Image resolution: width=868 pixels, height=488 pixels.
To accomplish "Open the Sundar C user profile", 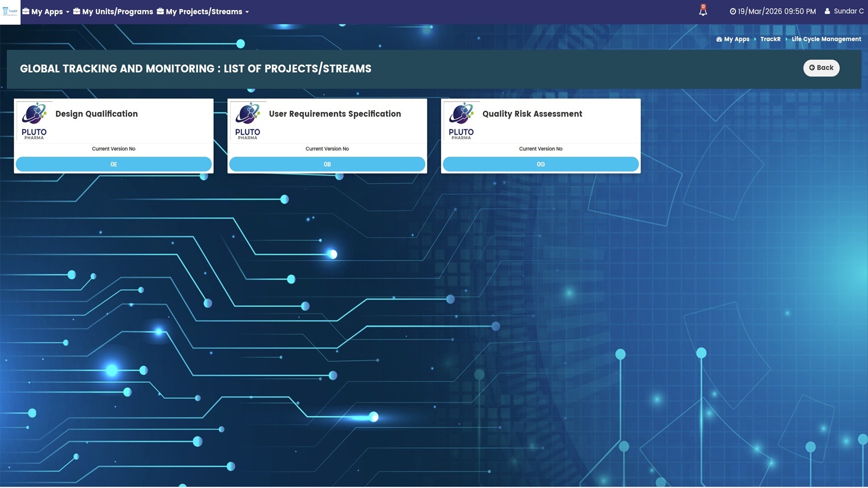I will [844, 11].
